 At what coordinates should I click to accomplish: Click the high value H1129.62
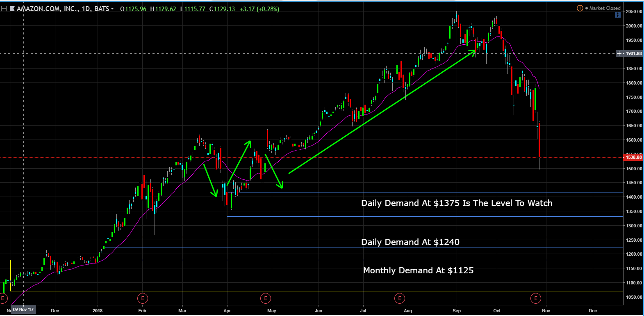[x=163, y=9]
